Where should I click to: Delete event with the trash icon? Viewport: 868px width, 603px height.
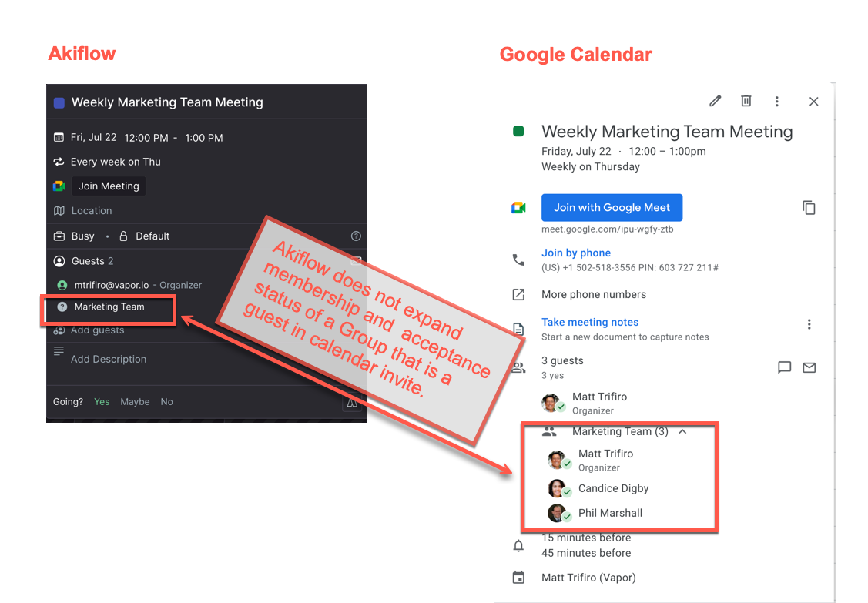[746, 101]
